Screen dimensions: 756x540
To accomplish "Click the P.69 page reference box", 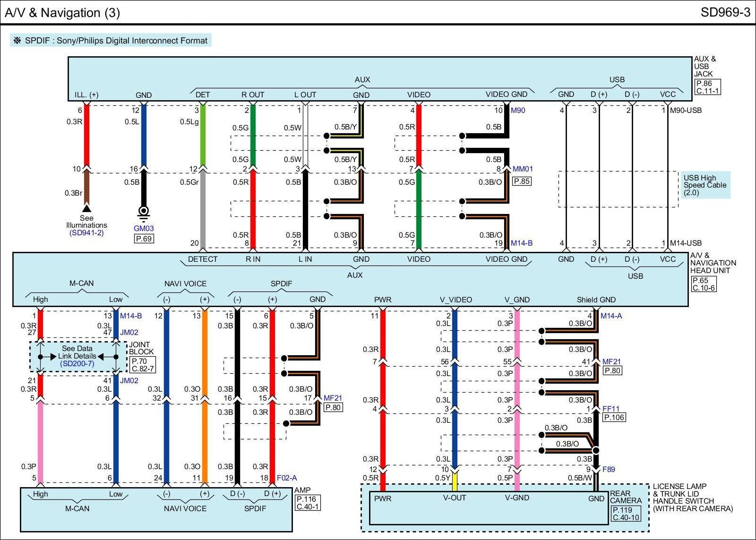I will click(x=144, y=239).
